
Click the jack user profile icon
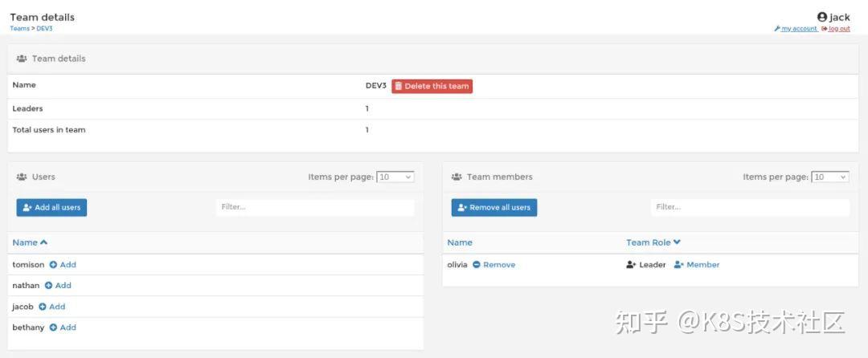[822, 17]
